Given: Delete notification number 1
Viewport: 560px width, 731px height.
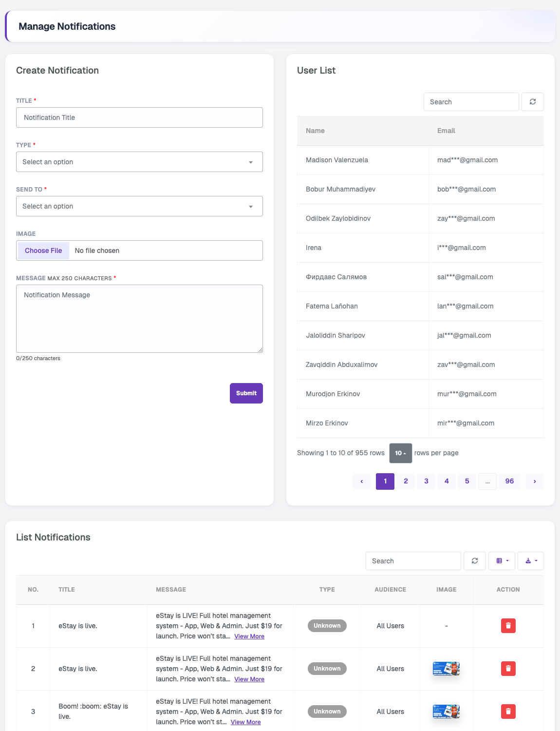Looking at the screenshot, I should point(508,626).
